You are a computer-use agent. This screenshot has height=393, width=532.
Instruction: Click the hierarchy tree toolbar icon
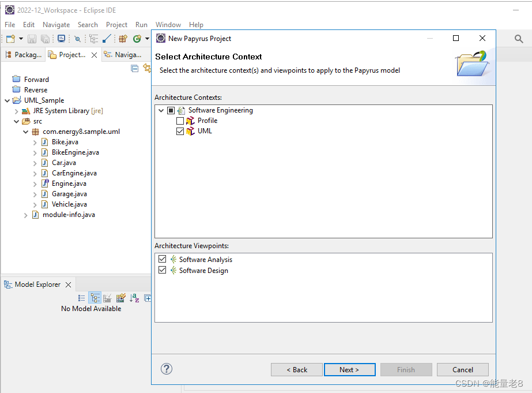click(93, 39)
